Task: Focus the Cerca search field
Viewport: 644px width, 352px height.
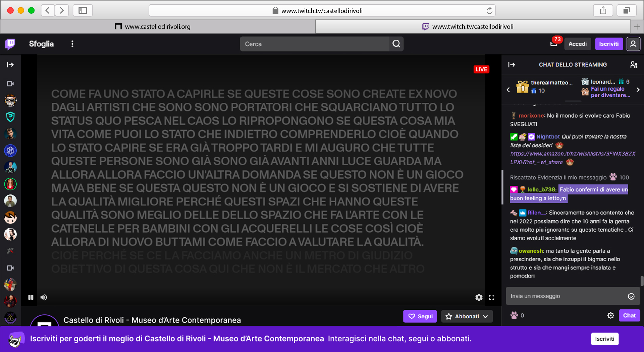Action: 314,44
